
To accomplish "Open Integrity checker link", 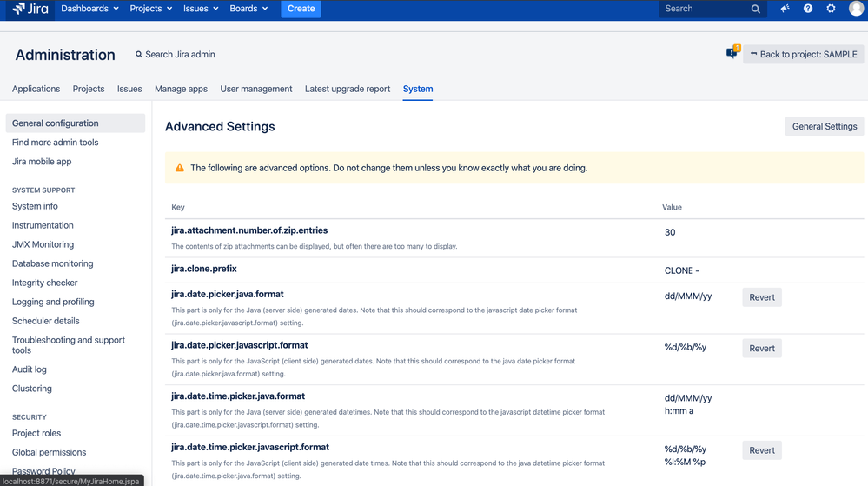I will [x=45, y=283].
